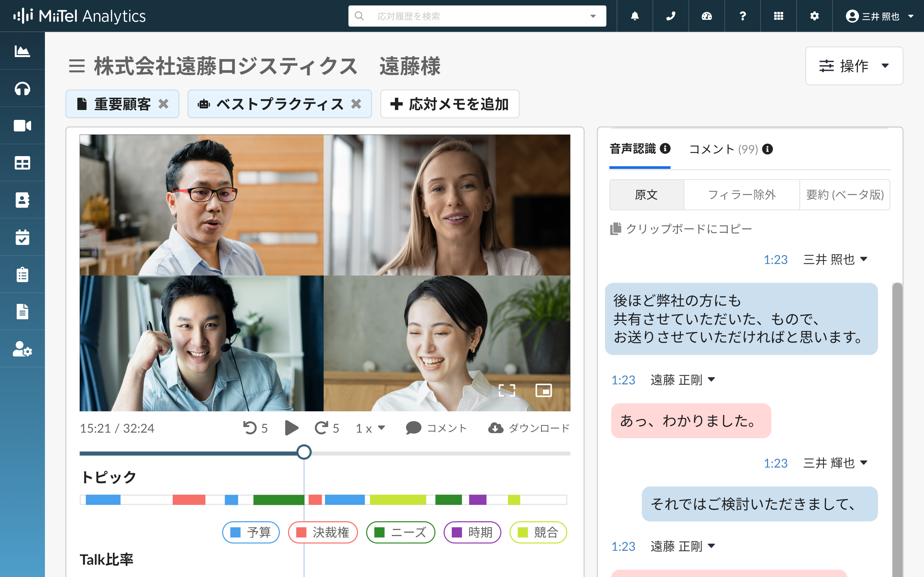Toggle the 予算 topic filter
The width and height of the screenshot is (924, 577).
coord(251,532)
